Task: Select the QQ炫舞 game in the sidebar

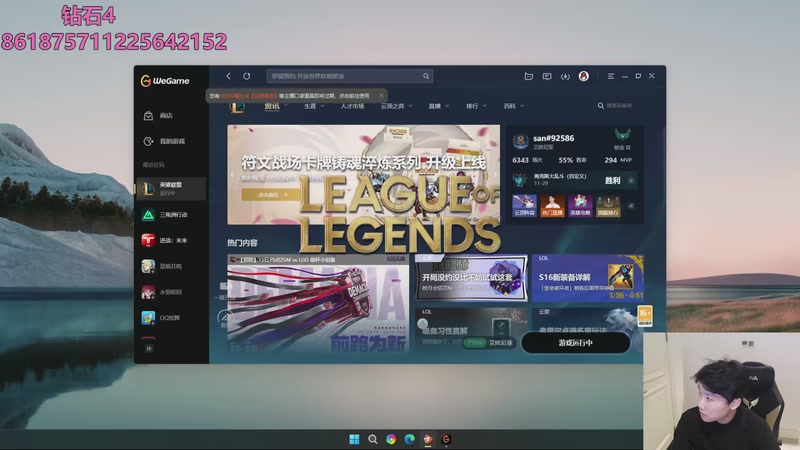Action: [x=170, y=317]
